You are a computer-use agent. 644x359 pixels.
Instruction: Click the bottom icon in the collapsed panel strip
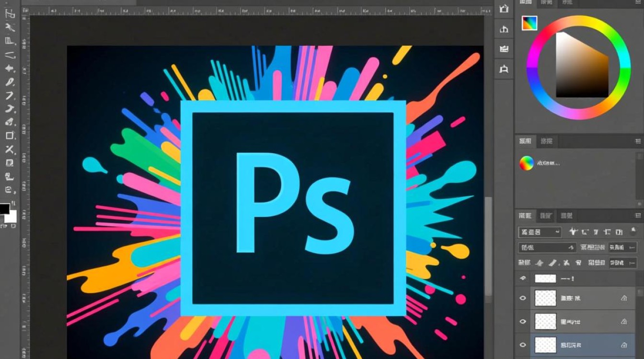click(504, 69)
